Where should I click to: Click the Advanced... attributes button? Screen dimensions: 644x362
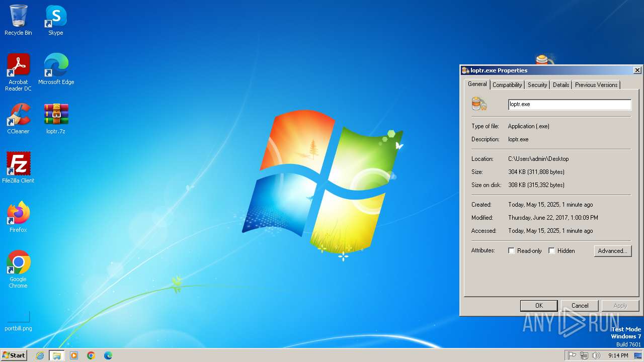pyautogui.click(x=612, y=250)
